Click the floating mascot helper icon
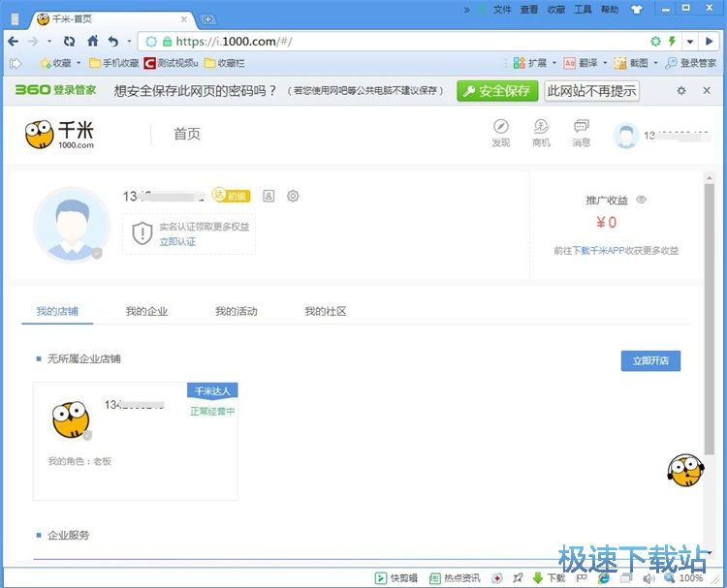 coord(684,469)
